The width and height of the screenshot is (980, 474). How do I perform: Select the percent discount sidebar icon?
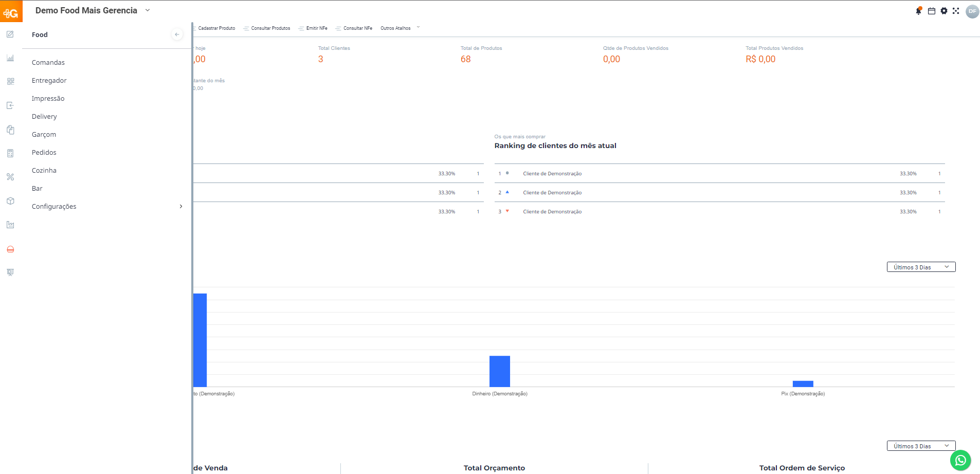click(x=10, y=177)
